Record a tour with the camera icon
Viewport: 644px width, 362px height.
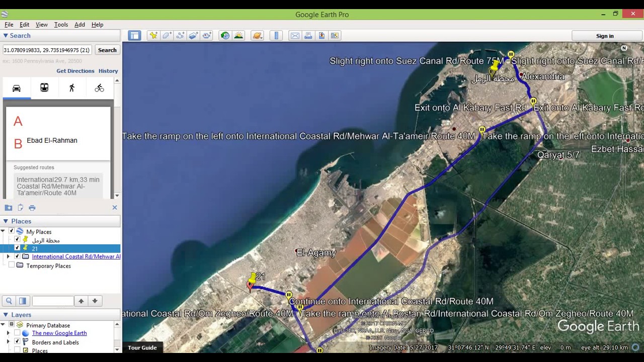tap(207, 35)
